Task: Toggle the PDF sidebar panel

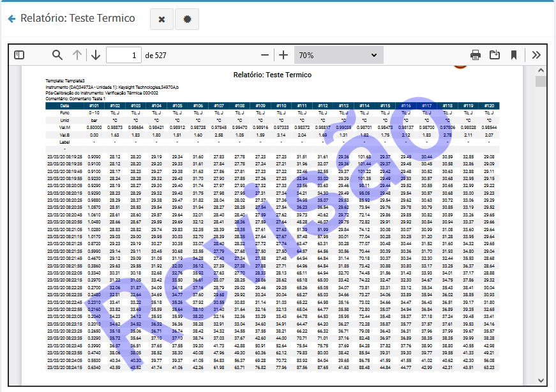Action: point(19,55)
